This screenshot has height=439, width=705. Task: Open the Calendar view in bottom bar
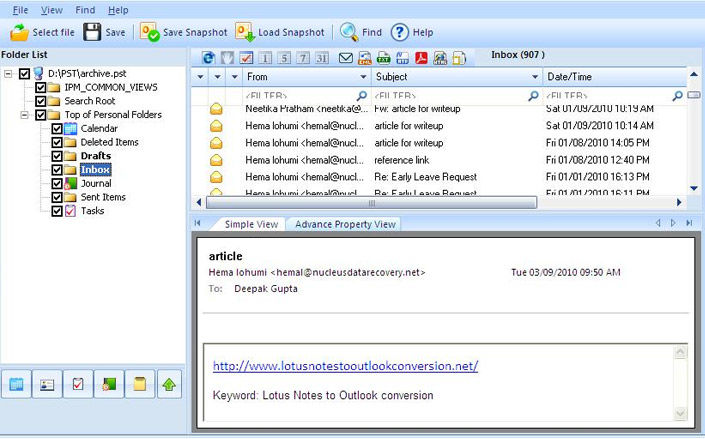coord(16,384)
